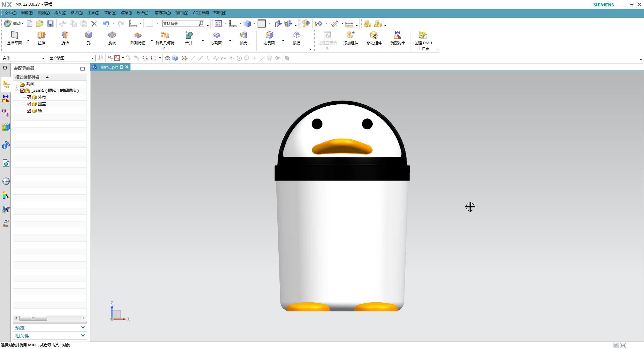Image resolution: width=644 pixels, height=349 pixels.
Task: Uncheck the 桶 component checkbox
Action: 29,111
